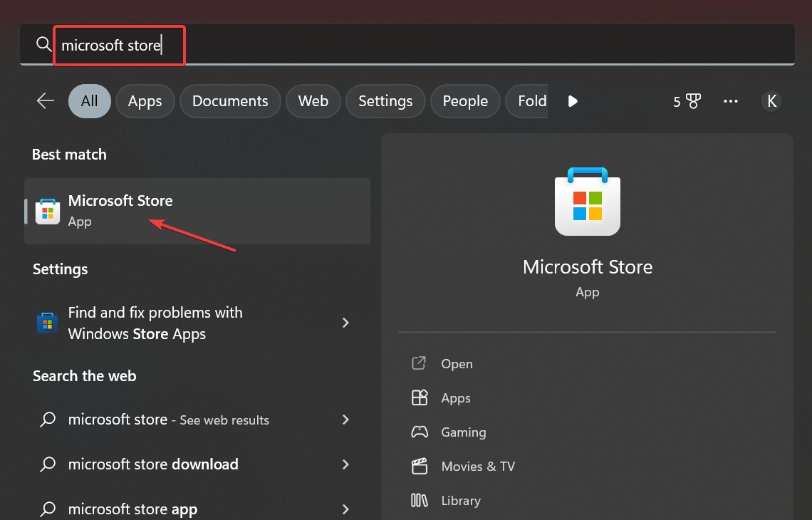Image resolution: width=812 pixels, height=520 pixels.
Task: Click the Apps grid icon in preview pane
Action: (x=420, y=397)
